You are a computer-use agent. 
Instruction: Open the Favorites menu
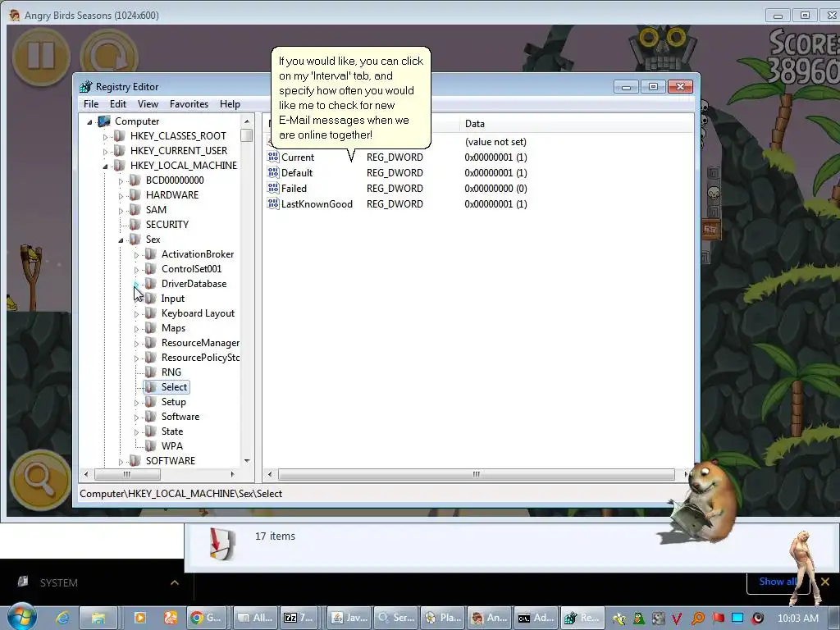189,104
